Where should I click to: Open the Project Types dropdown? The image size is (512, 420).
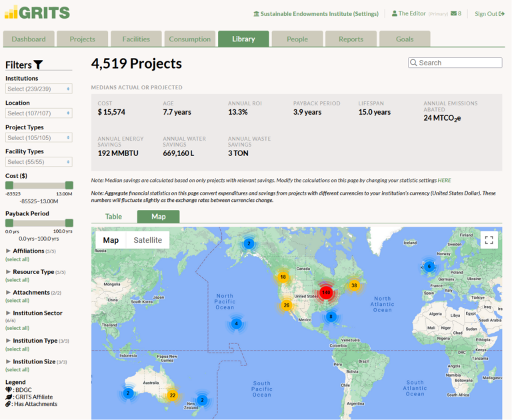[39, 137]
